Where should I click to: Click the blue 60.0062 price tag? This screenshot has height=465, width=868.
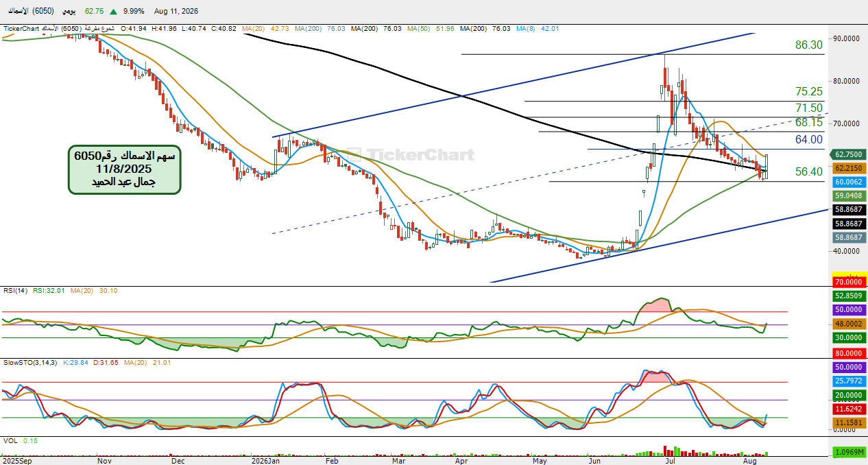[x=849, y=182]
